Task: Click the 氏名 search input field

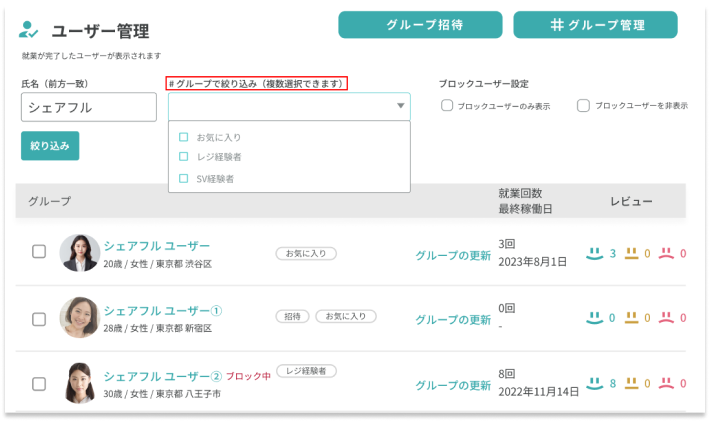Action: click(x=88, y=107)
